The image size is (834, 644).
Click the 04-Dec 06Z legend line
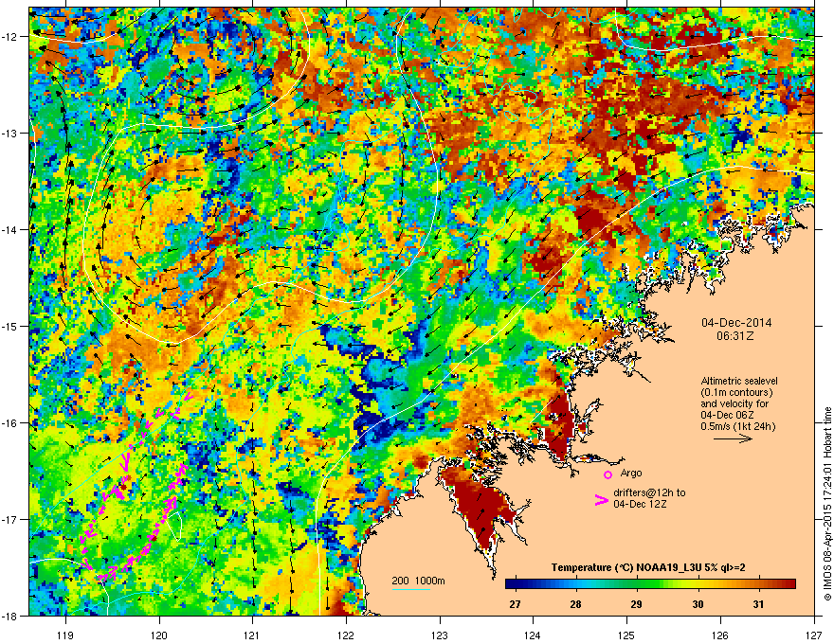727,415
